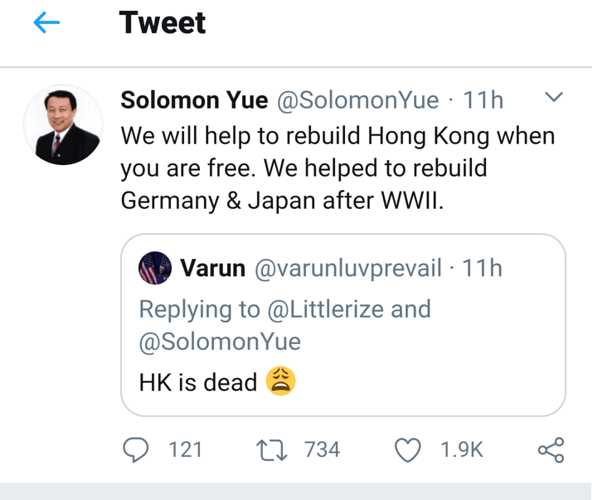The image size is (592, 500).
Task: Retweet using the retweet arrows icon
Action: pyautogui.click(x=272, y=450)
